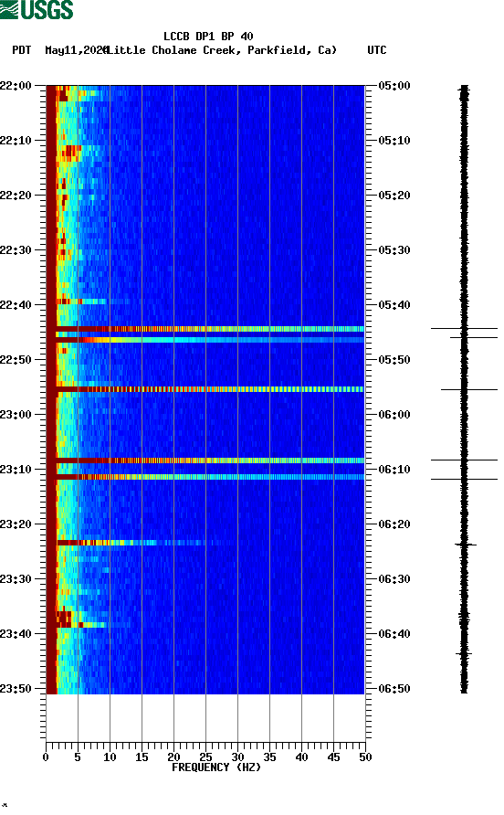Image resolution: width=504 pixels, height=815 pixels.
Task: Click the '40' frequency axis tick label
Action: (x=301, y=757)
